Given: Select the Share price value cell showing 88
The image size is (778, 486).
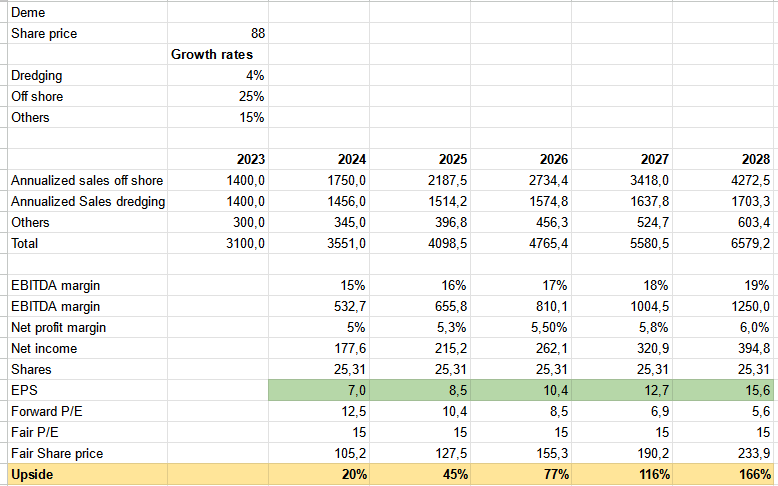Looking at the screenshot, I should [x=217, y=34].
